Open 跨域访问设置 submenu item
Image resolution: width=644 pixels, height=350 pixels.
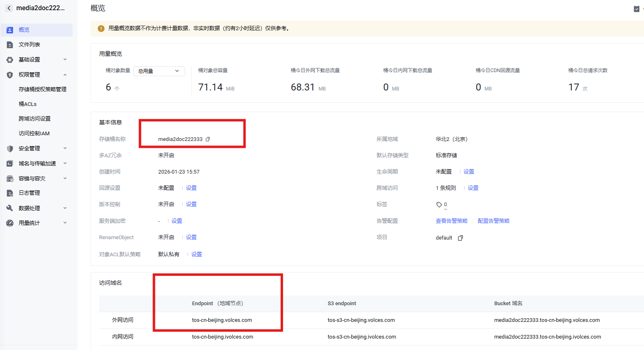point(35,119)
